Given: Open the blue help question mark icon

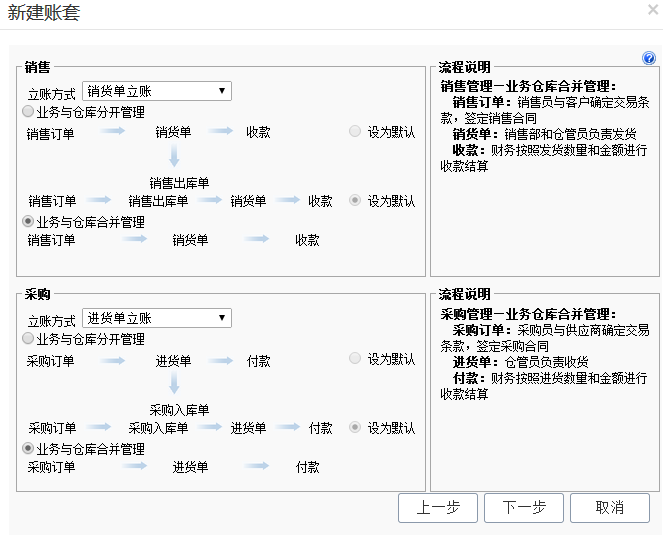Looking at the screenshot, I should [648, 59].
